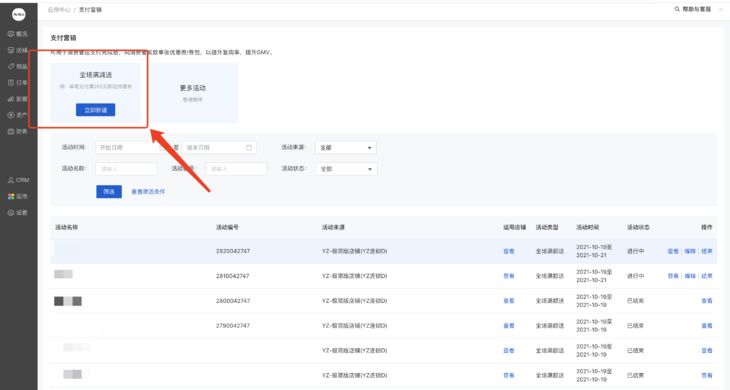This screenshot has height=390, width=730.
Task: Click the 立即新建 button
Action: [95, 110]
